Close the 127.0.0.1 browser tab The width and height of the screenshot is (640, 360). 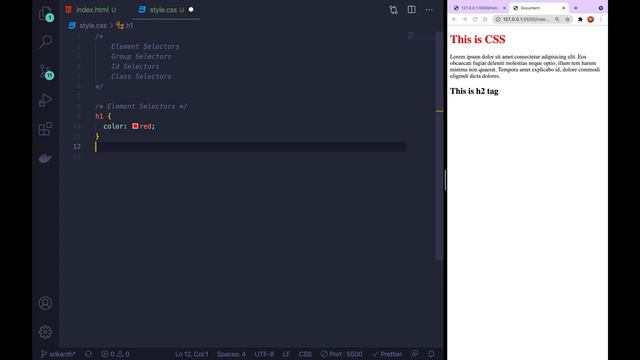coord(504,8)
